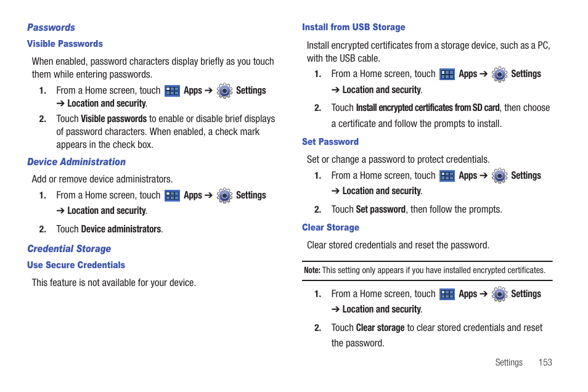Viewport: 588px width, 392px height.
Task: Open the Device Administration heading
Action: coord(76,162)
